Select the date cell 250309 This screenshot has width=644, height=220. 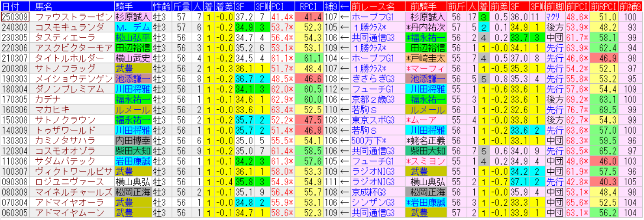(15, 17)
